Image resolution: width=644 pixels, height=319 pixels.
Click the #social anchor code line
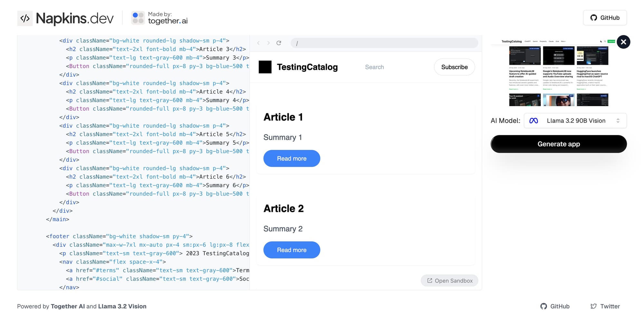click(157, 279)
